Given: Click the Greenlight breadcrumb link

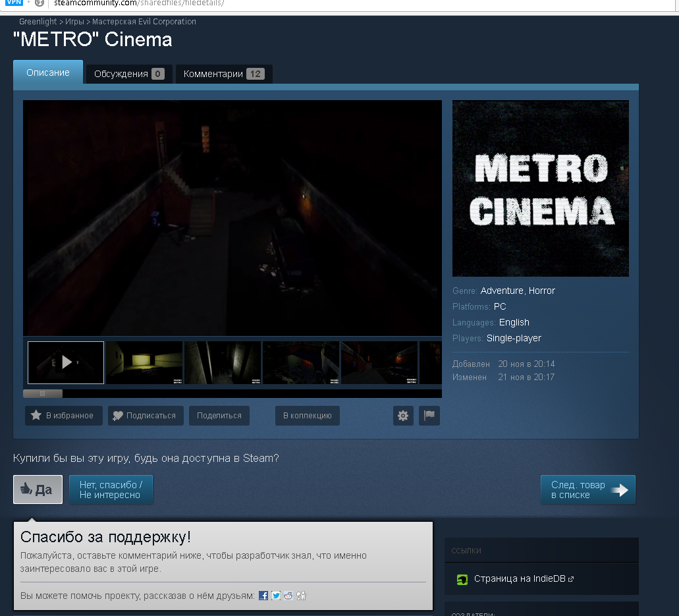Looking at the screenshot, I should coord(38,22).
